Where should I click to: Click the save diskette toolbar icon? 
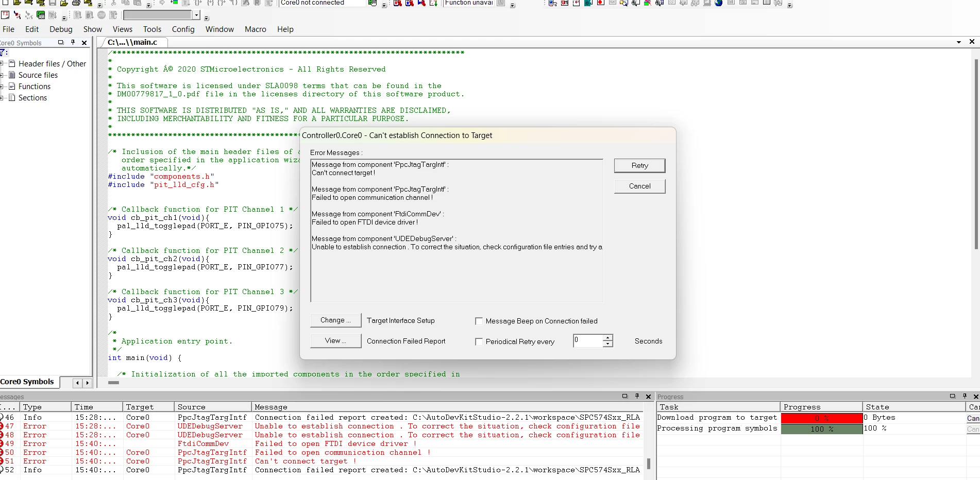pos(53,3)
